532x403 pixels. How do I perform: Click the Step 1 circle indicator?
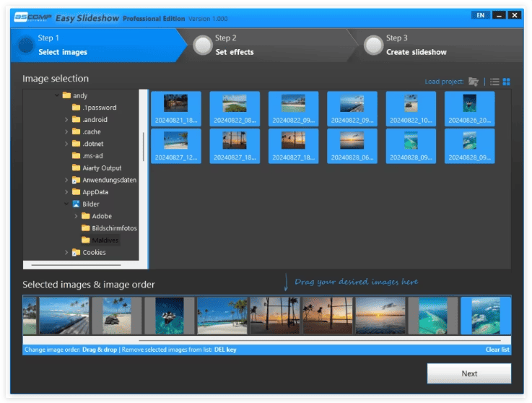[26, 45]
